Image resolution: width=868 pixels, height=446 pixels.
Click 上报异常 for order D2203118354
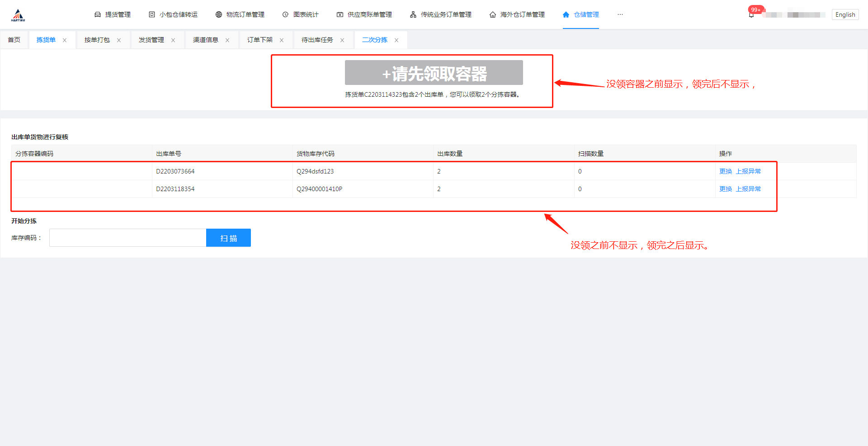pos(748,189)
